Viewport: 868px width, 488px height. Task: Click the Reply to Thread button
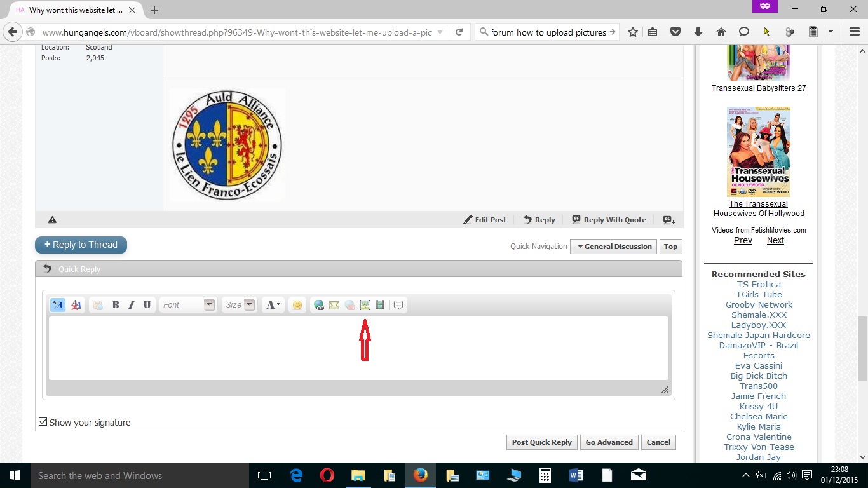(x=81, y=245)
